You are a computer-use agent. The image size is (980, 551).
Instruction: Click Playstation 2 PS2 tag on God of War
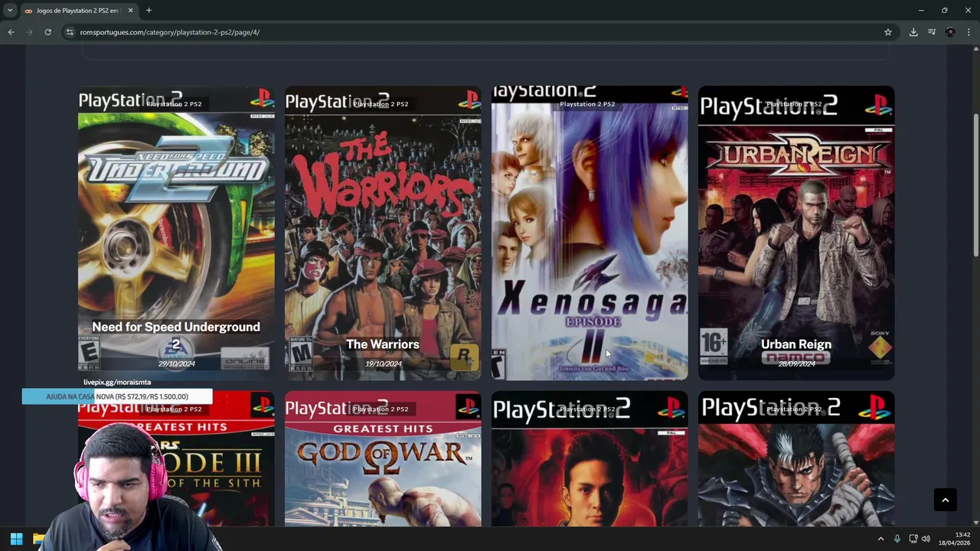point(381,409)
